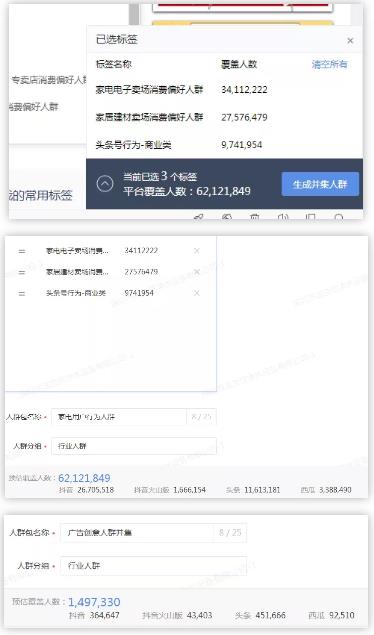This screenshot has height=635, width=374.
Task: Collapse the selected tags panel using circled chevron
Action: pos(105,184)
